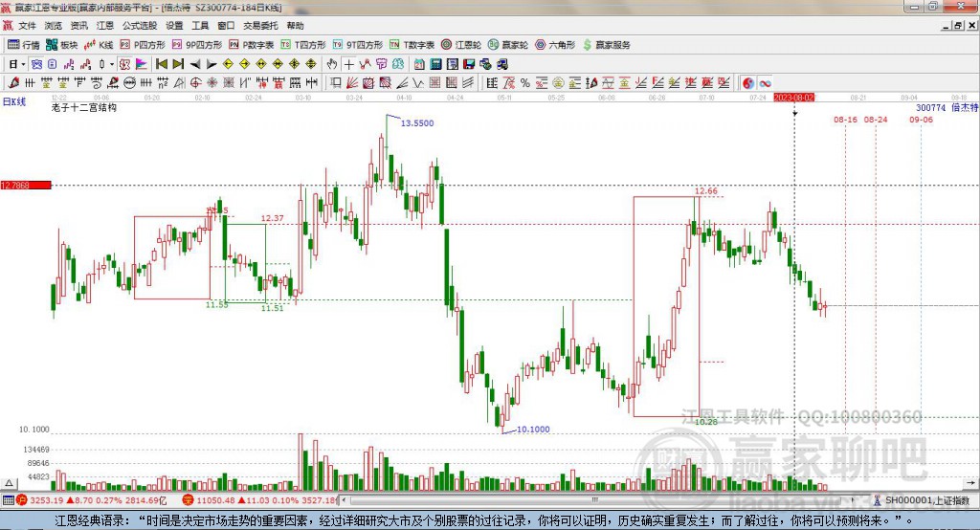980x530 pixels.
Task: Open the 公式选股 menu
Action: (x=140, y=26)
